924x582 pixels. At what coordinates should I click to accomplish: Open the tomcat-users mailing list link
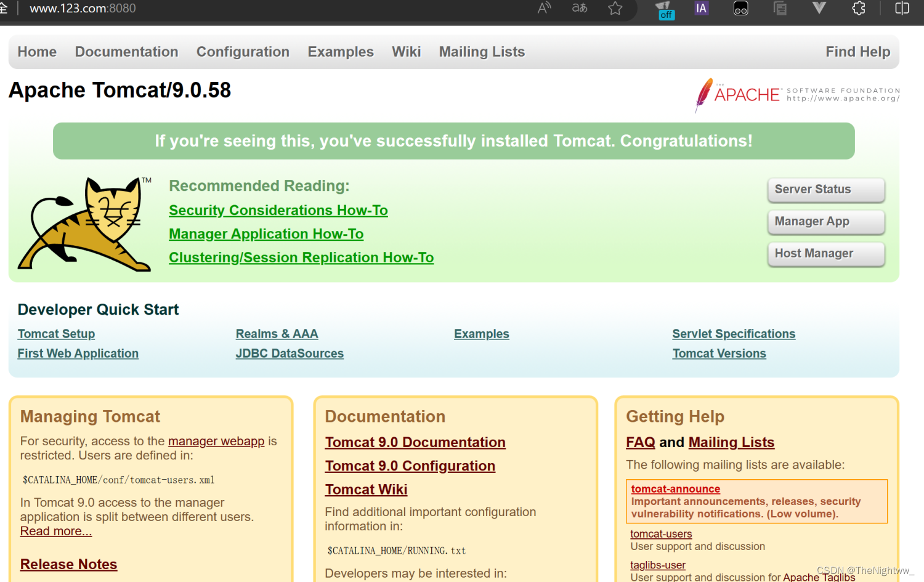point(661,534)
